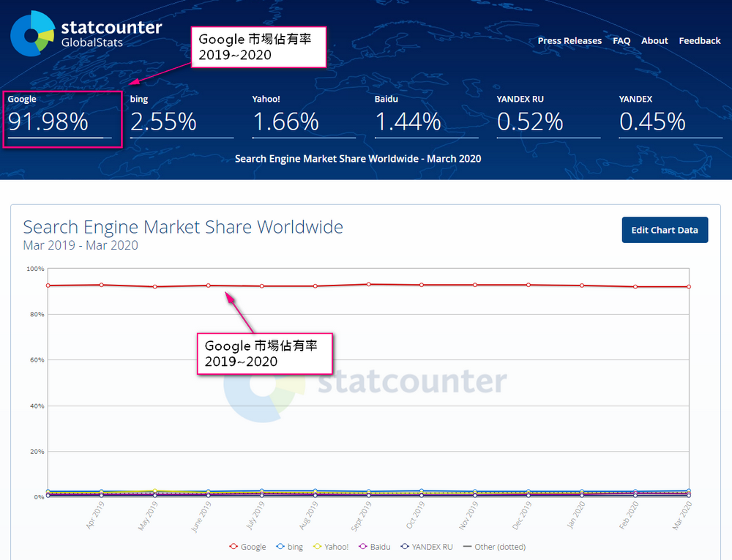Click Google data point at May 2019
This screenshot has width=732, height=560.
(x=155, y=286)
